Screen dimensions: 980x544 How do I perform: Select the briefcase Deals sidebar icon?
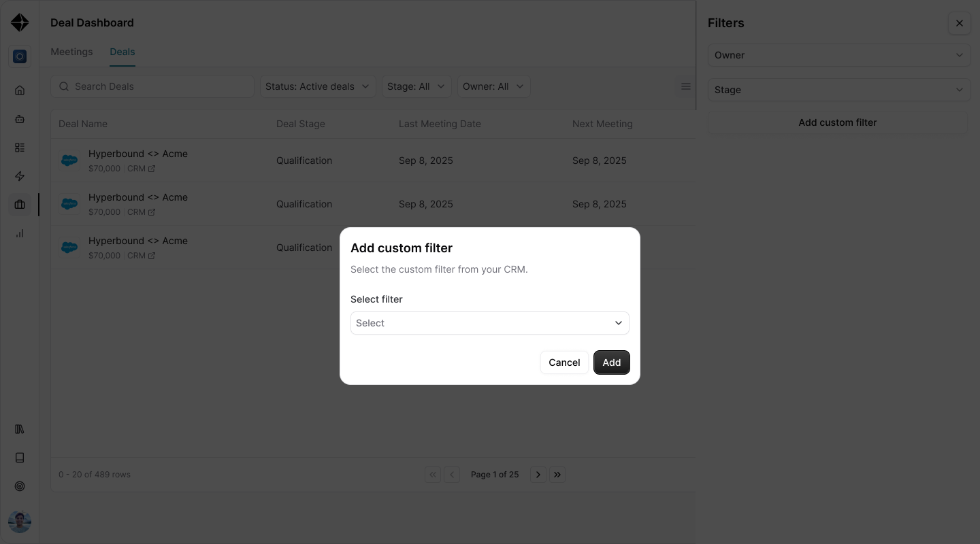(x=20, y=205)
